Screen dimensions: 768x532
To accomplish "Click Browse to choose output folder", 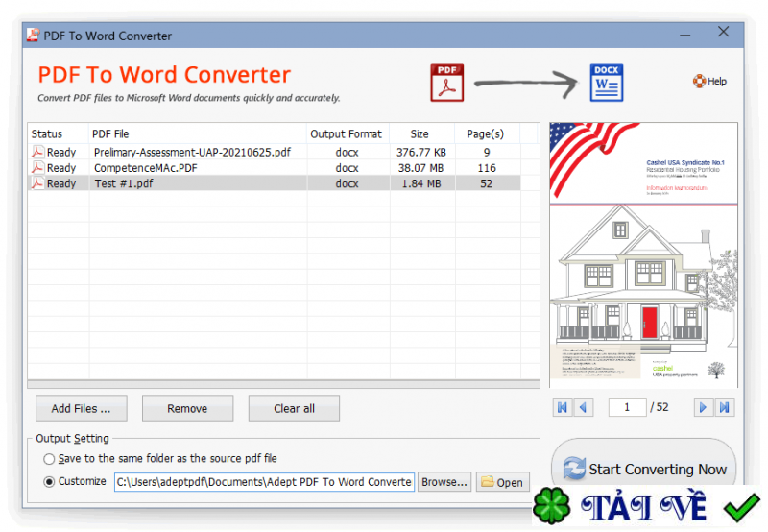I will coord(444,482).
